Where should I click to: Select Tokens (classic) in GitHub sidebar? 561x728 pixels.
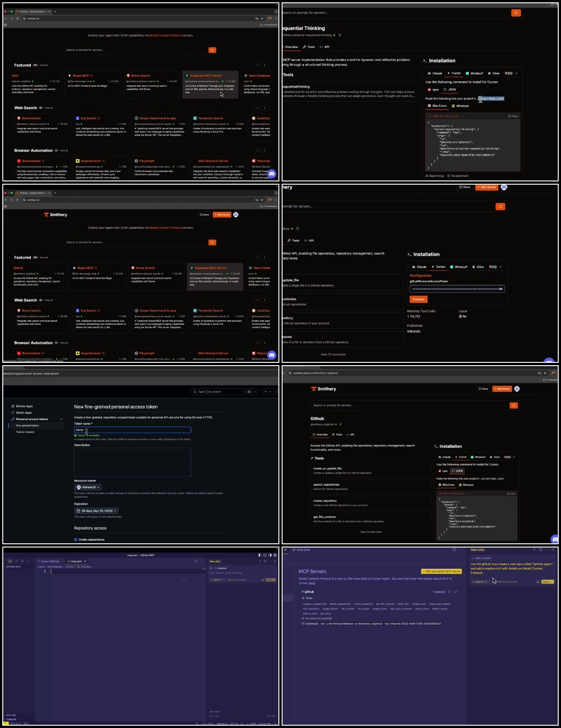pos(25,432)
